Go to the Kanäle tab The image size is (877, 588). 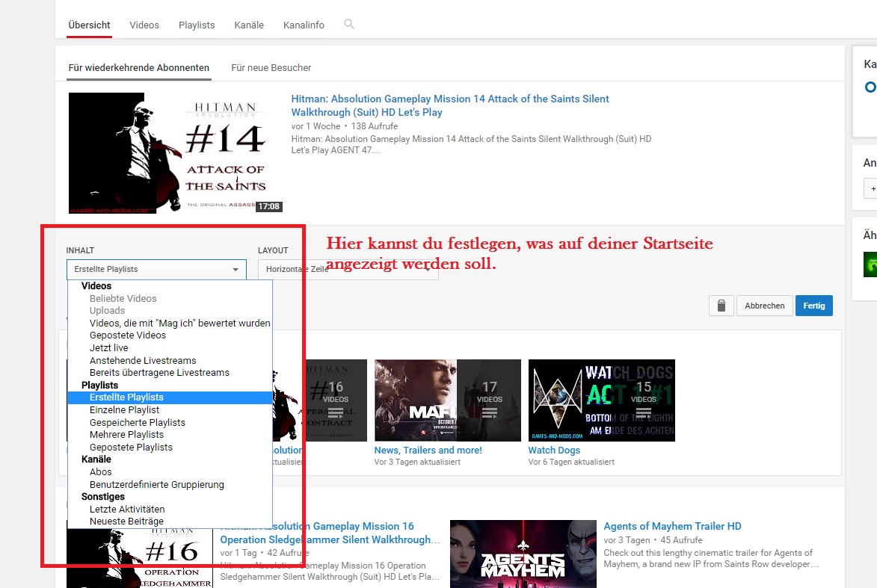click(249, 25)
